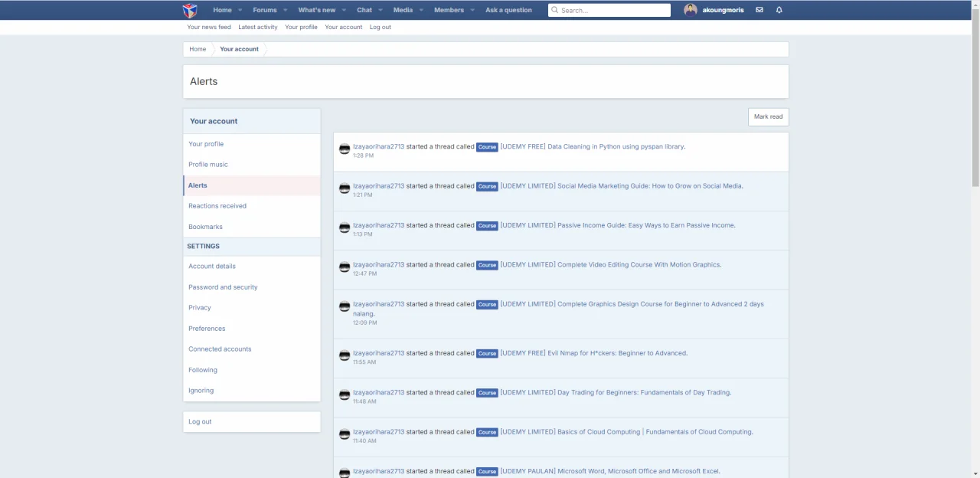This screenshot has width=980, height=478.
Task: Click avatar beside Complete Video Editing alert
Action: click(x=345, y=267)
